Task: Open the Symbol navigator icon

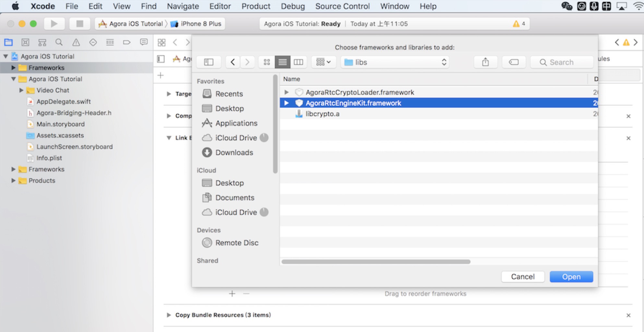Action: pyautogui.click(x=42, y=42)
